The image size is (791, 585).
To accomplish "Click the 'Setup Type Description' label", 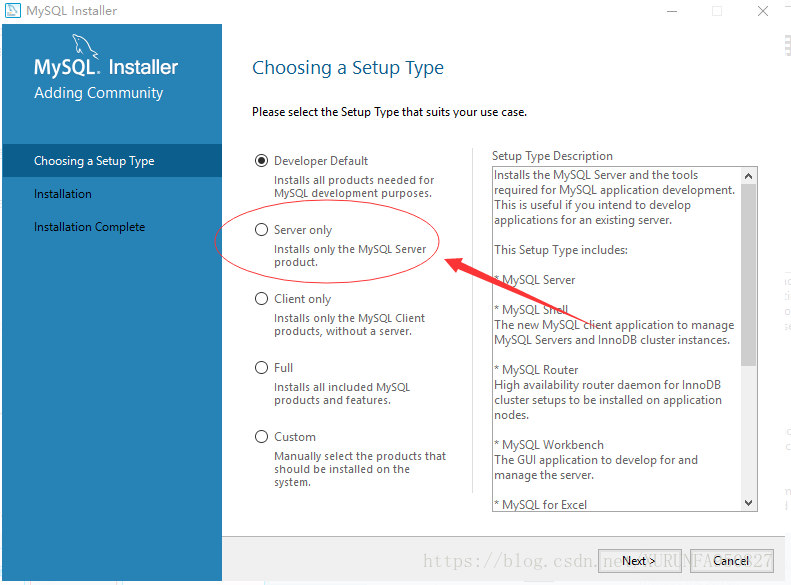I will pyautogui.click(x=552, y=156).
